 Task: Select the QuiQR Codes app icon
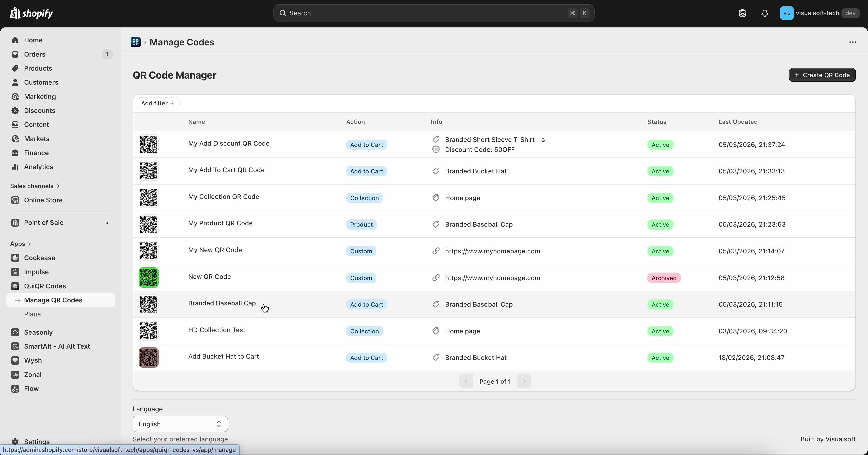click(x=15, y=286)
